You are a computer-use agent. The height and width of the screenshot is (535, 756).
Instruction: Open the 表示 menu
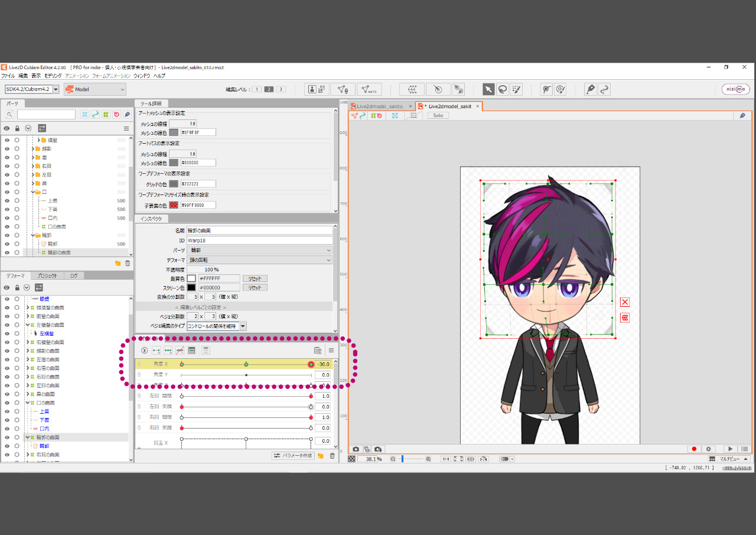pyautogui.click(x=36, y=76)
